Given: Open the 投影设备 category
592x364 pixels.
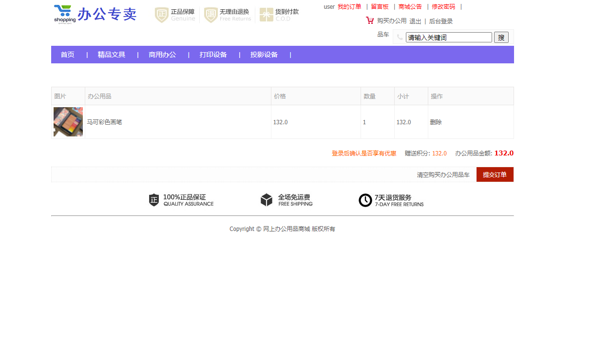Looking at the screenshot, I should 264,55.
